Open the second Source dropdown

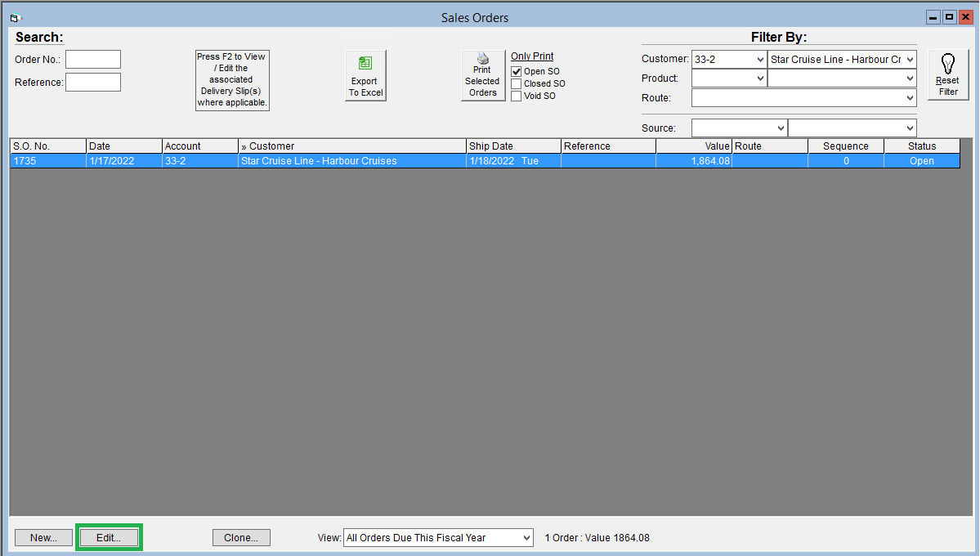click(910, 128)
